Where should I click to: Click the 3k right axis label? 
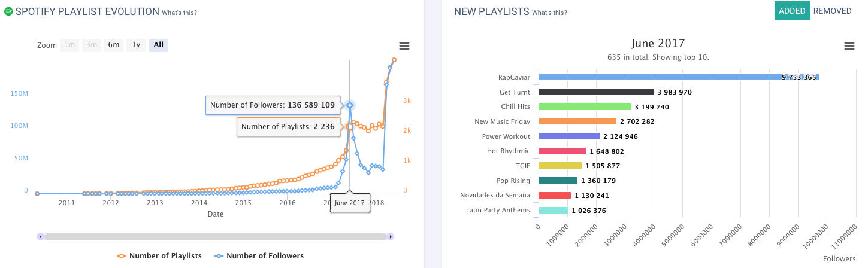point(407,100)
